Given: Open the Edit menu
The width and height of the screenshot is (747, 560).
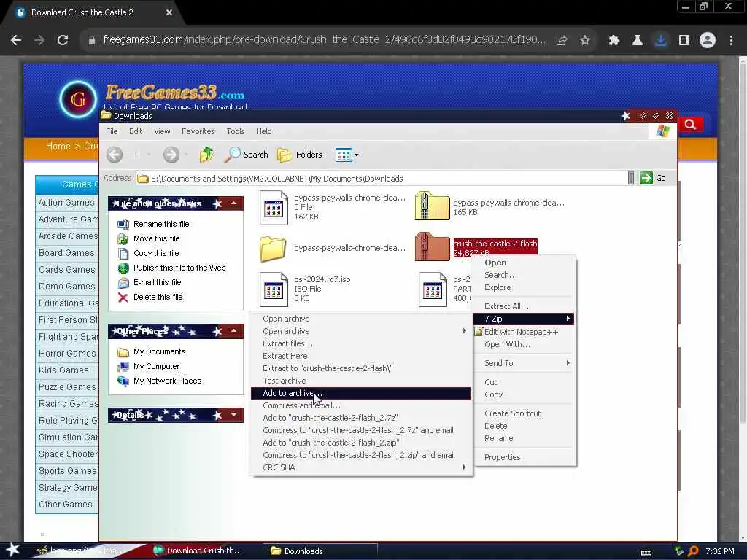Looking at the screenshot, I should pos(136,131).
